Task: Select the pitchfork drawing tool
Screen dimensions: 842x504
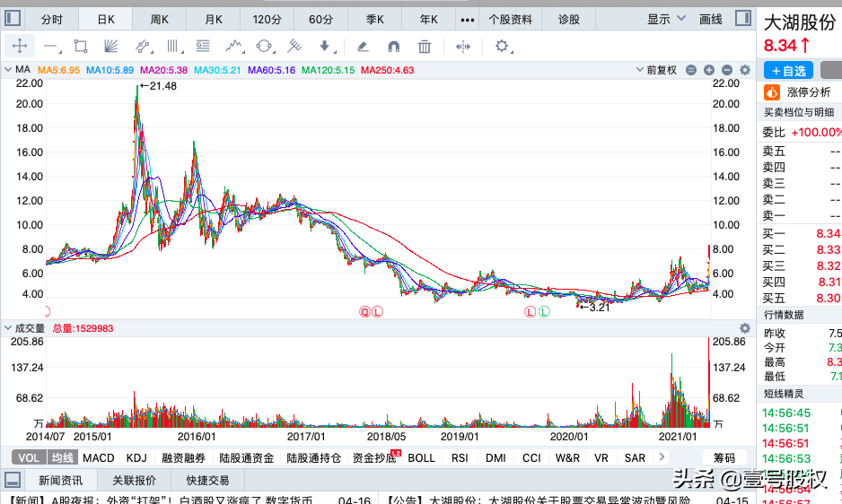Action: (x=294, y=46)
